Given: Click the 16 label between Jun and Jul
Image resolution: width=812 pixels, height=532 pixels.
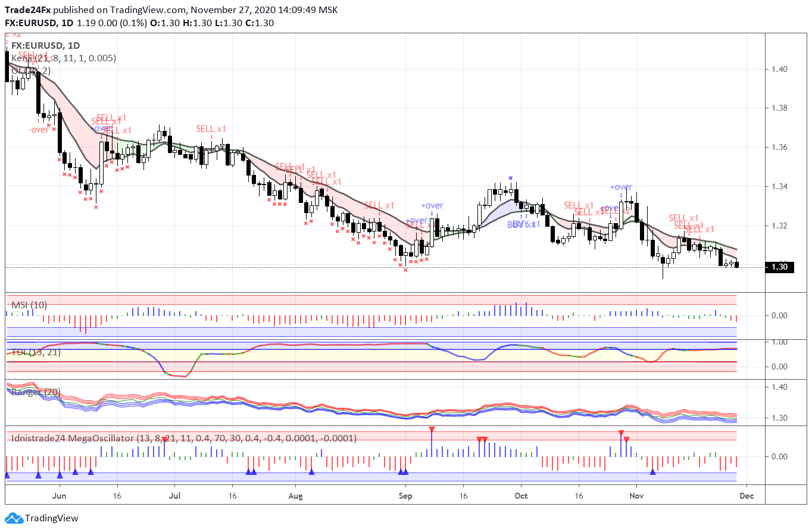Looking at the screenshot, I should point(117,495).
